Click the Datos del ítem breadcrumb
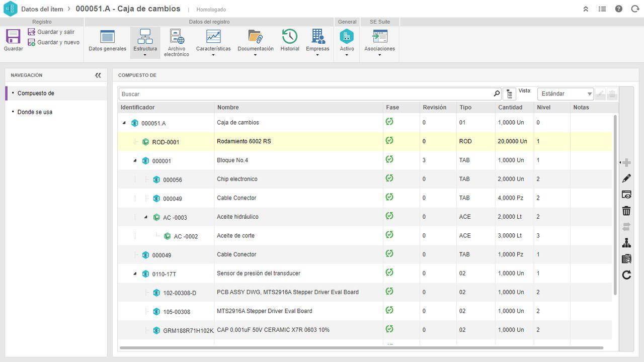Screen dimensions: 644x362 [x=42, y=9]
